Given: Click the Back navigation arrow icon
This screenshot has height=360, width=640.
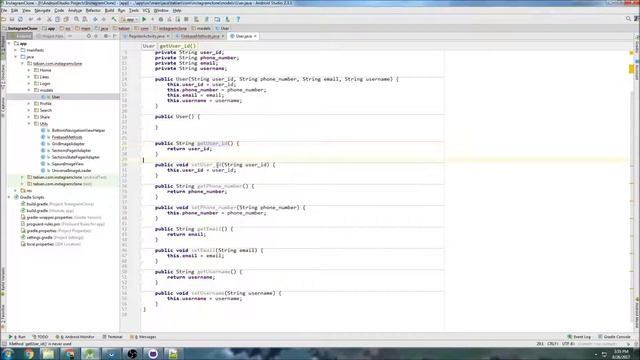Looking at the screenshot, I should [95, 19].
